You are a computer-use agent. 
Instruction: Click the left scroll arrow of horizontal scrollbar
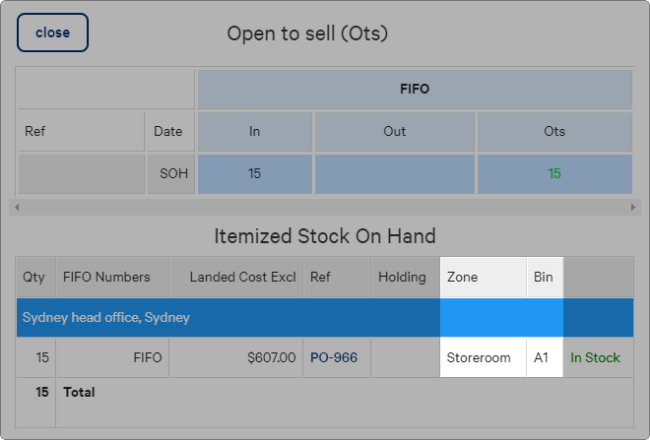[17, 207]
